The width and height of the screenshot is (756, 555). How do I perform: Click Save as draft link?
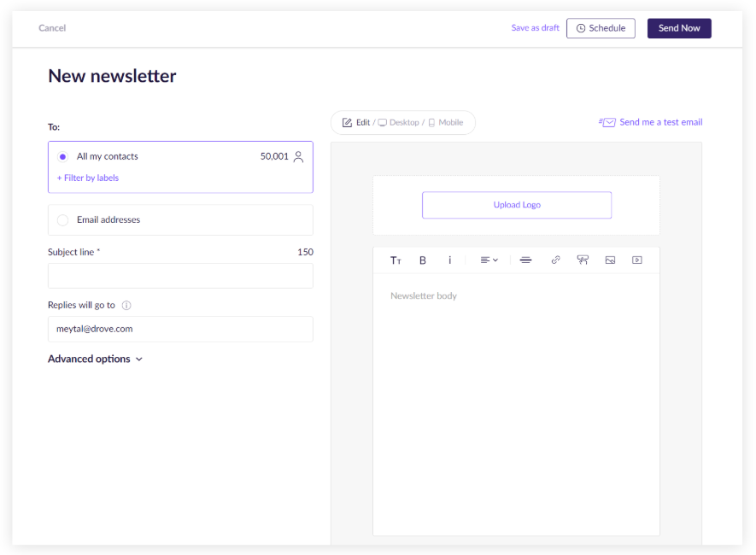(535, 28)
